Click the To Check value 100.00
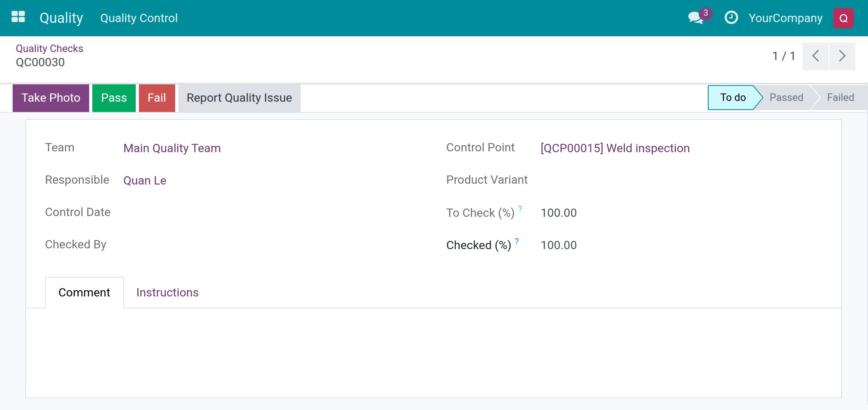The image size is (868, 410). [x=558, y=213]
